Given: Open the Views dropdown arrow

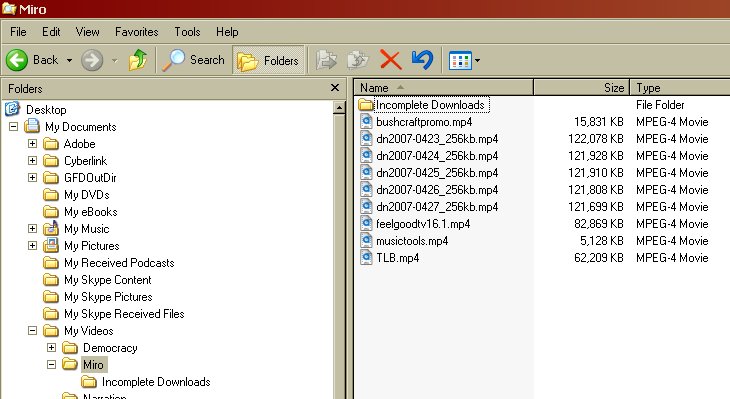Looking at the screenshot, I should (x=477, y=61).
